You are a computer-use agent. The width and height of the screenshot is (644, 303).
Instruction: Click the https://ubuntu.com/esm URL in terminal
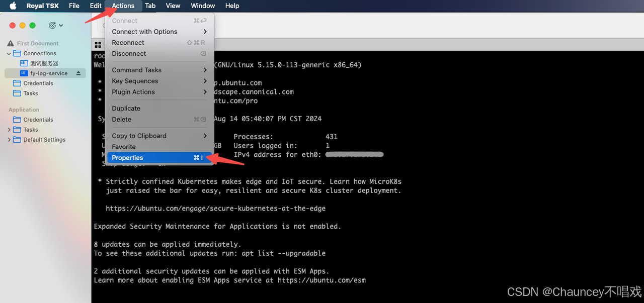tap(321, 280)
